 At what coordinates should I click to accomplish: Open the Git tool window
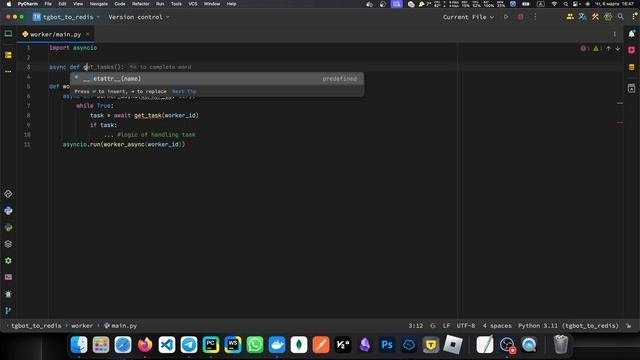[8, 311]
